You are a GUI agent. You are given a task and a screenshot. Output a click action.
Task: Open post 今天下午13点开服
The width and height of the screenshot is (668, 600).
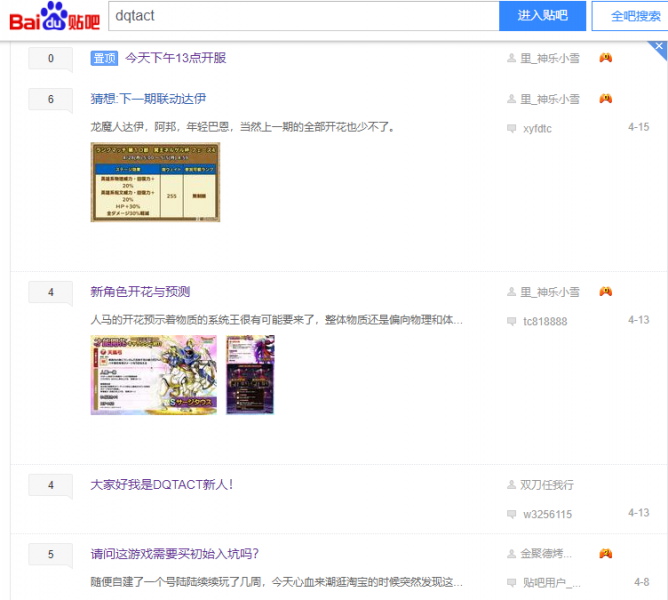click(176, 58)
